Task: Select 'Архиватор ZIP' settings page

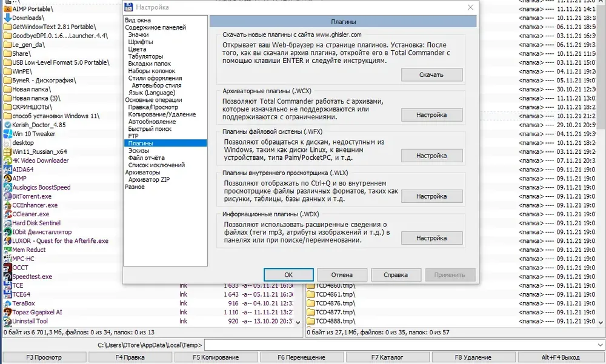Action: [x=149, y=180]
